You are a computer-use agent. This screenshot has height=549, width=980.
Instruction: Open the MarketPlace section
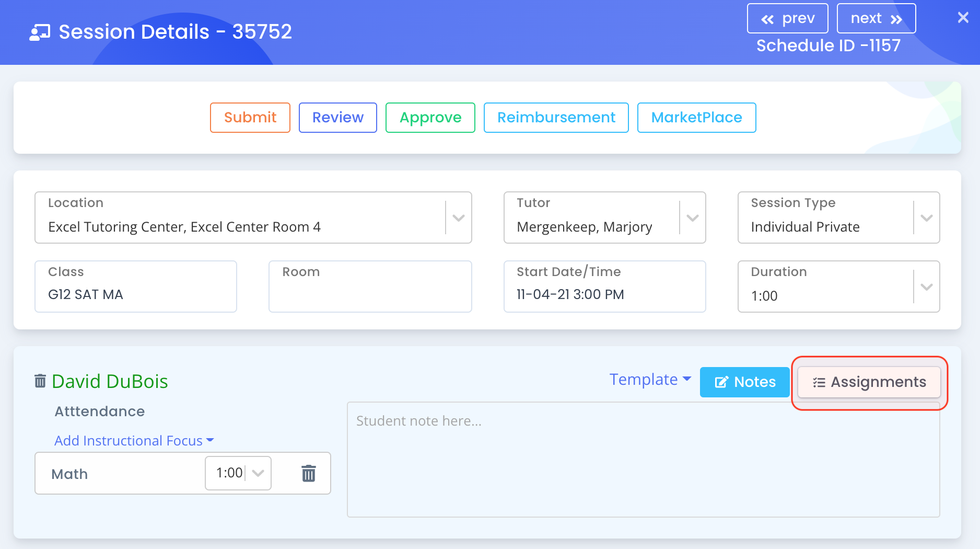click(697, 118)
